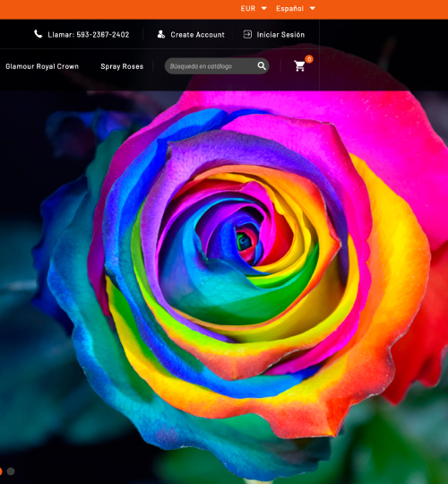
Task: Open the EUR currency dropdown
Action: coord(254,8)
